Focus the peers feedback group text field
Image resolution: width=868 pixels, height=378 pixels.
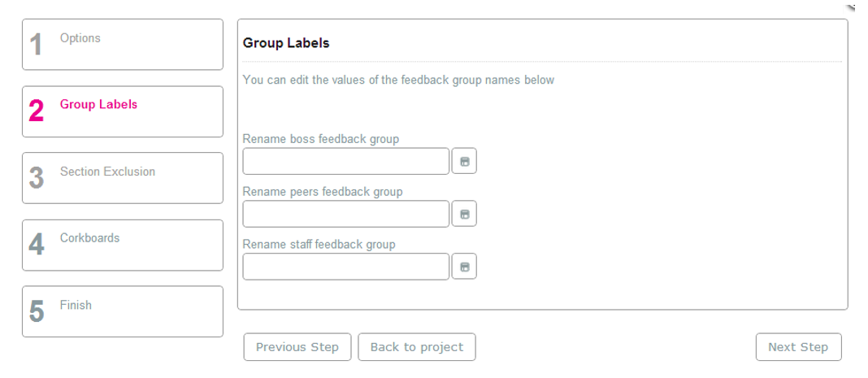pyautogui.click(x=346, y=214)
